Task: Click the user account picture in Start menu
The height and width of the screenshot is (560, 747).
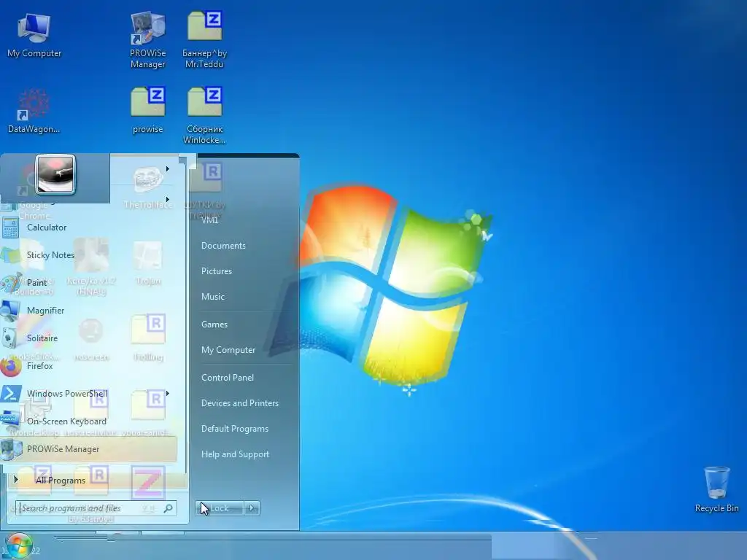Action: 55,174
